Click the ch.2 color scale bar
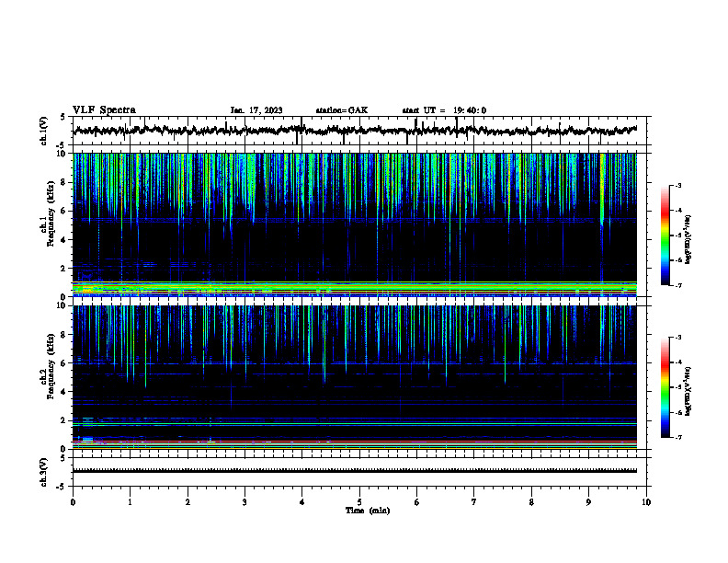728x563 pixels. 665,387
